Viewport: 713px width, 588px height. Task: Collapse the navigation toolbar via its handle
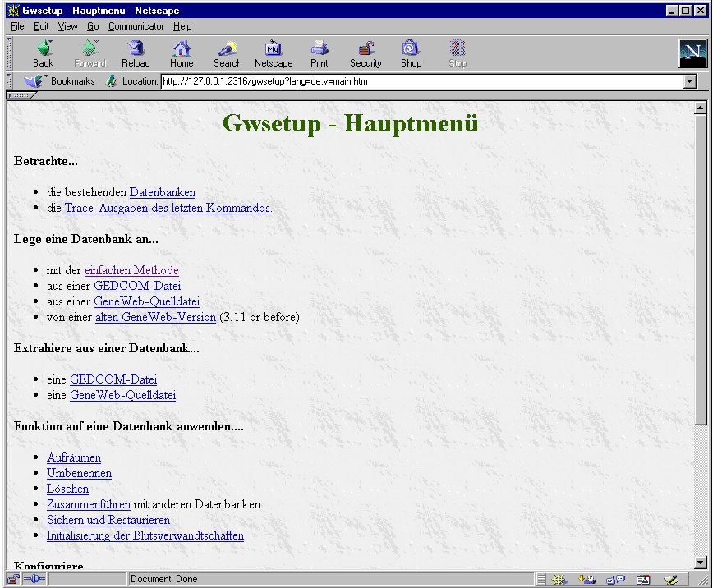[9, 53]
